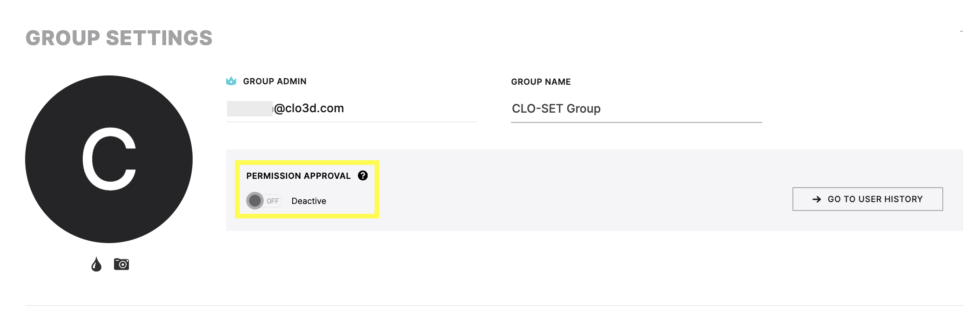
Task: Click the arrow icon in Go To User History
Action: (x=817, y=199)
